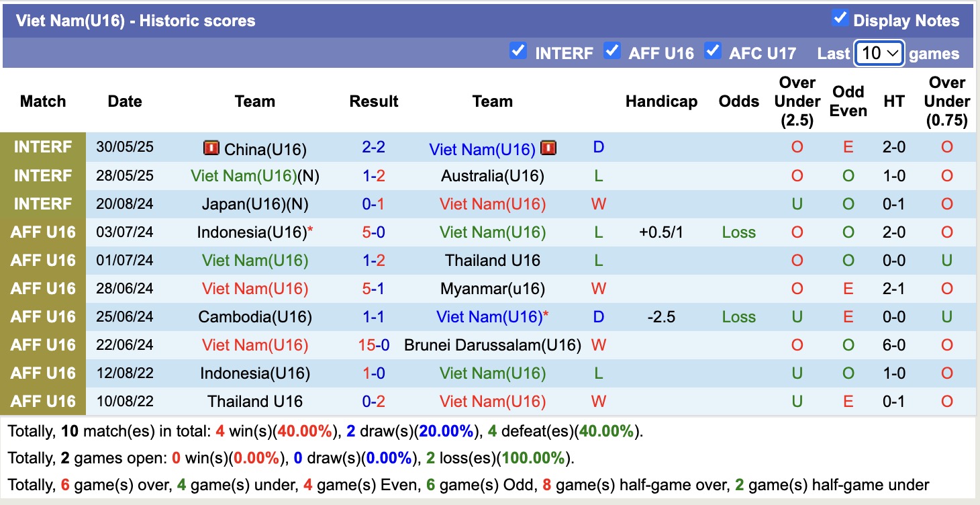Click the +0.5/1 handicap value
Image resolution: width=980 pixels, height=505 pixels.
coord(661,232)
